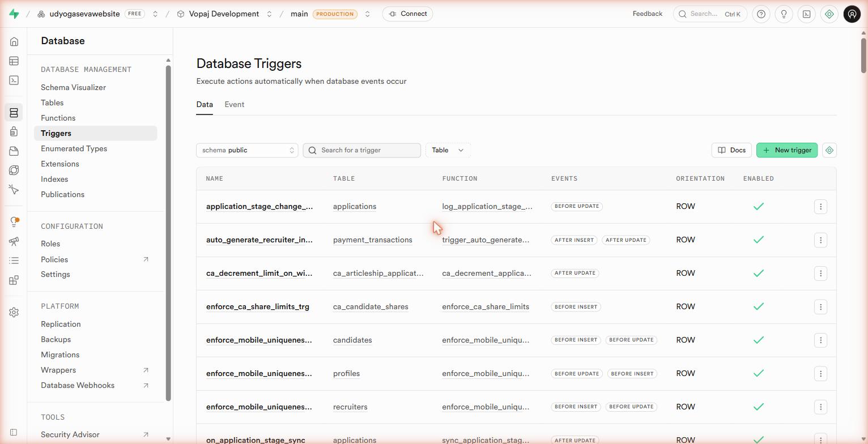
Task: Open Project Settings gear icon
Action: (14, 312)
